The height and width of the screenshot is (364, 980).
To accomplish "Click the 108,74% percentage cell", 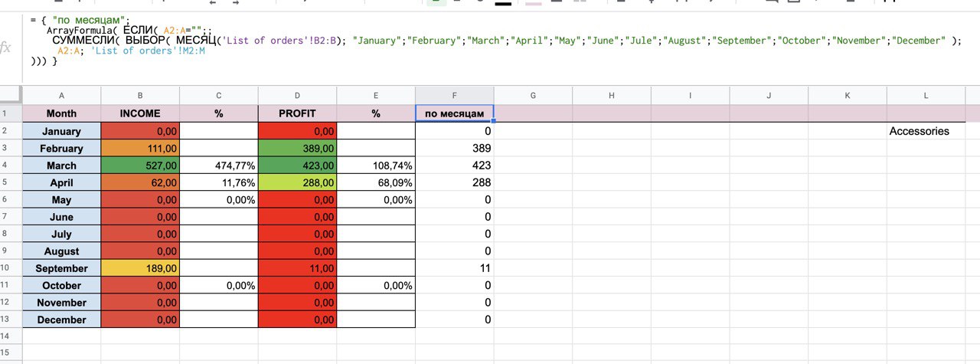I will click(x=376, y=165).
